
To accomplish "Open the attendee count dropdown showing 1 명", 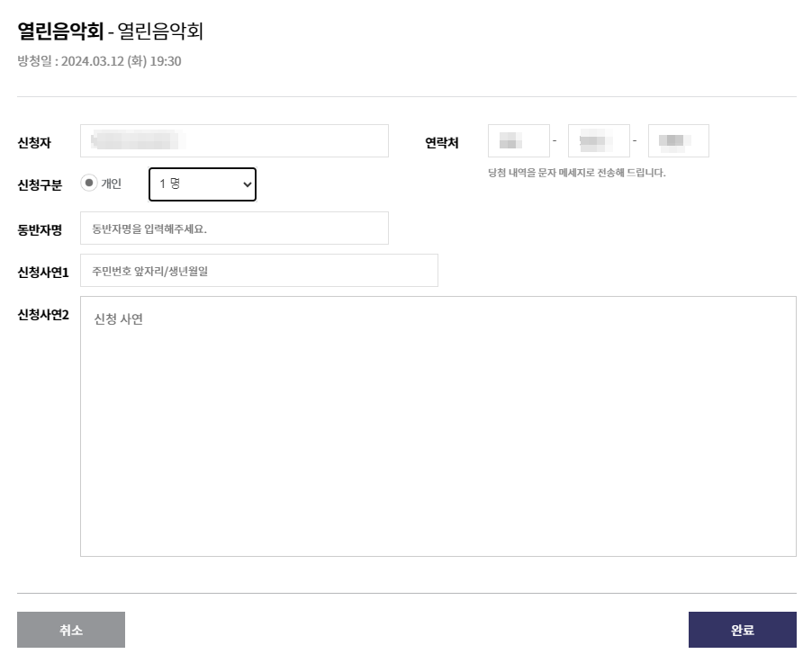I will click(202, 184).
